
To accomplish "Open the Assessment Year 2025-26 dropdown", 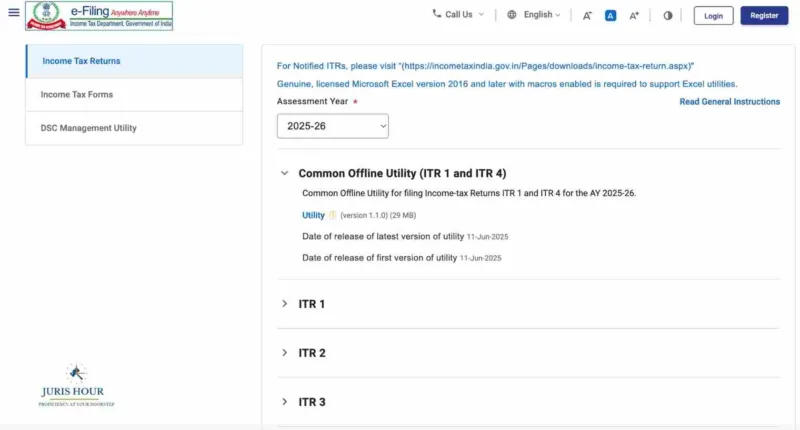I will click(x=333, y=126).
